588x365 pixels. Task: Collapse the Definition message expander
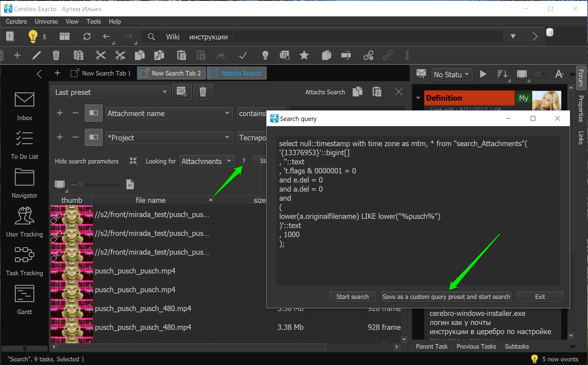tap(418, 98)
